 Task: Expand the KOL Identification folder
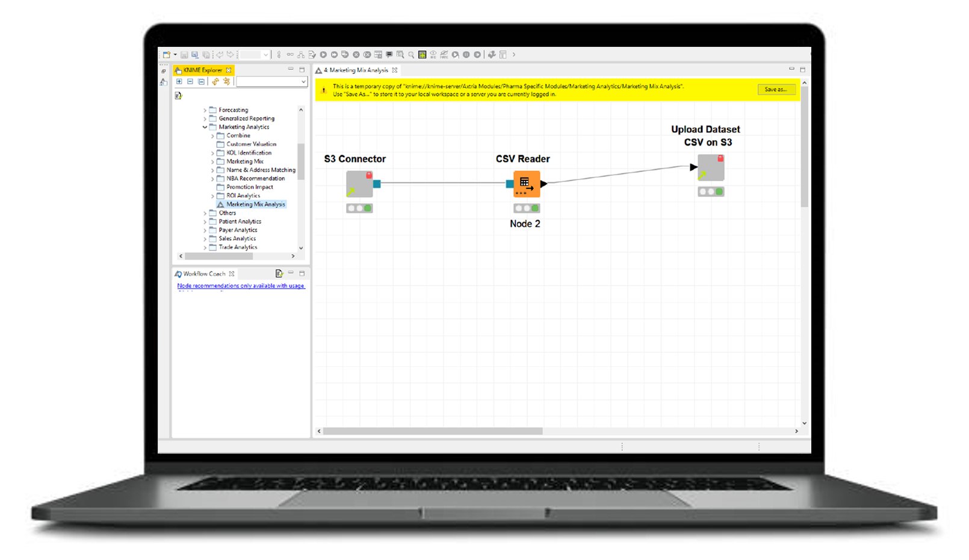click(212, 153)
